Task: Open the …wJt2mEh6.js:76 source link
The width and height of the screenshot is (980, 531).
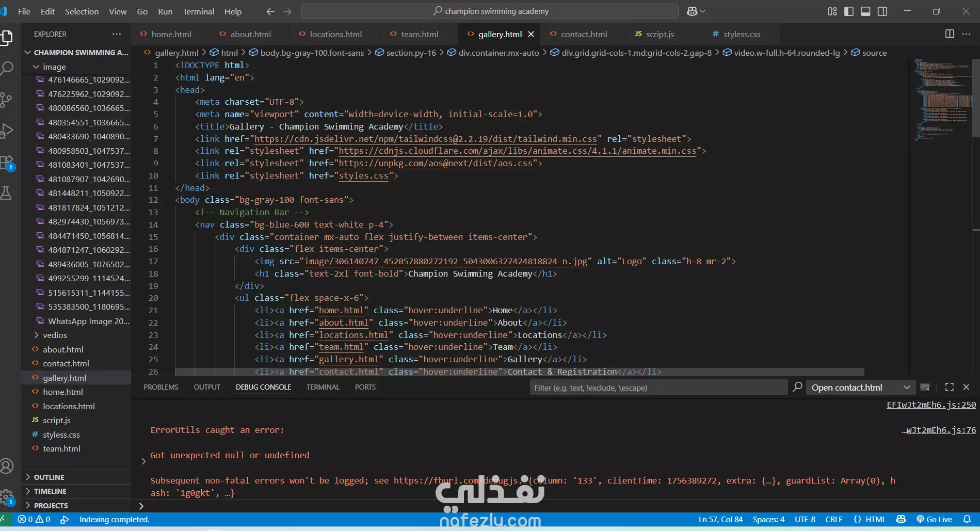Action: [x=939, y=430]
